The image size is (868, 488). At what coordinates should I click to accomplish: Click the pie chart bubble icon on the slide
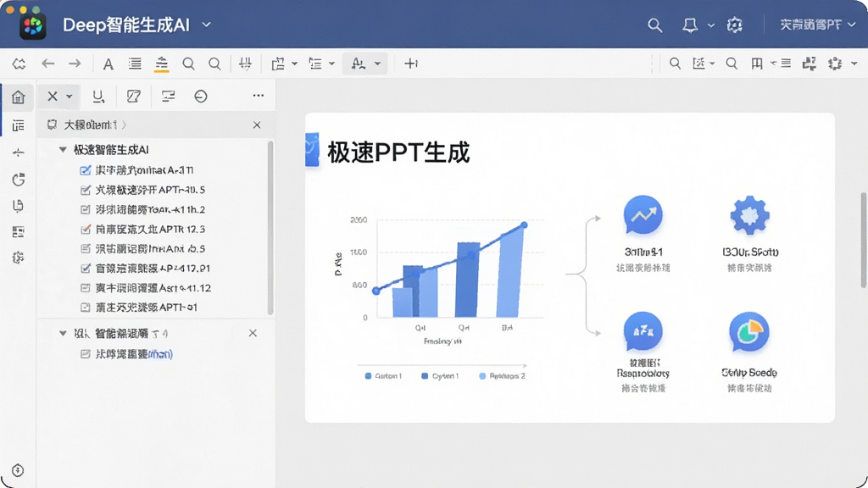[x=749, y=332]
